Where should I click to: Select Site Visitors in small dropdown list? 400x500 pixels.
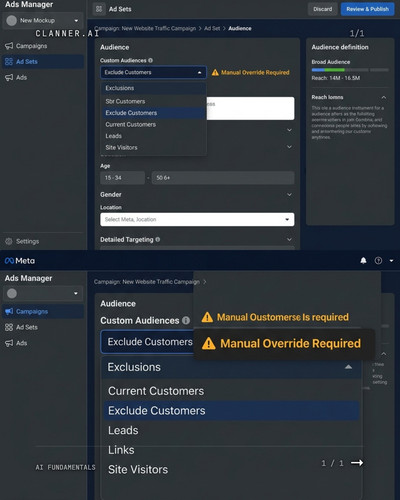pos(153,147)
